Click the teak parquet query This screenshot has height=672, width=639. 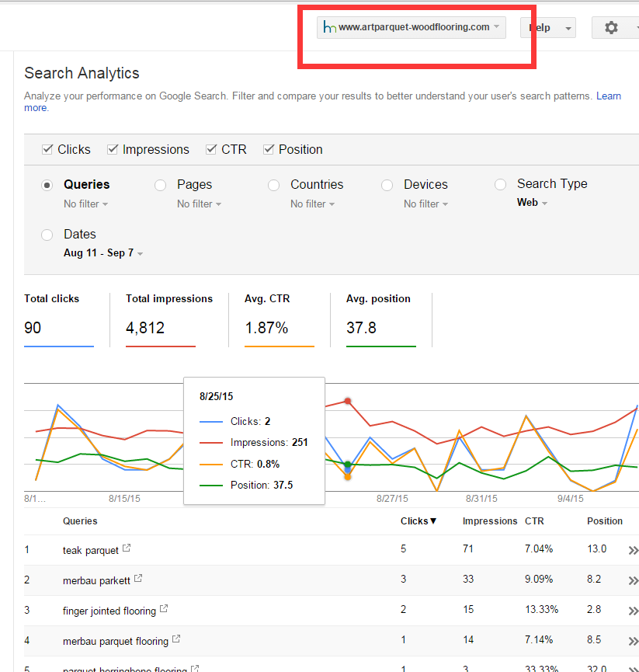point(91,550)
